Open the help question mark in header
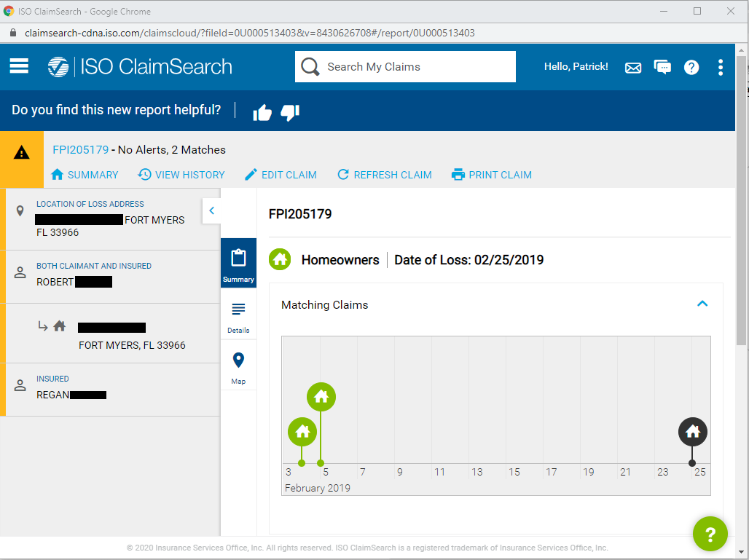This screenshot has width=749, height=560. click(691, 67)
